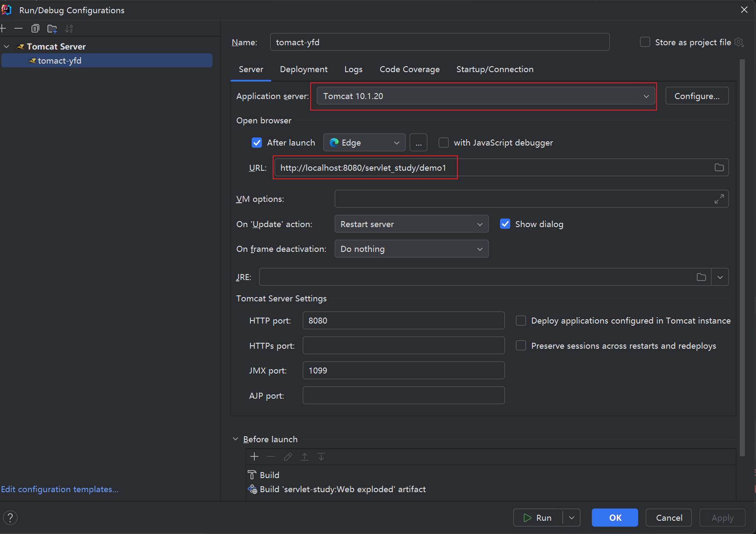The width and height of the screenshot is (756, 534).
Task: Toggle the Show dialog checkbox
Action: 505,224
